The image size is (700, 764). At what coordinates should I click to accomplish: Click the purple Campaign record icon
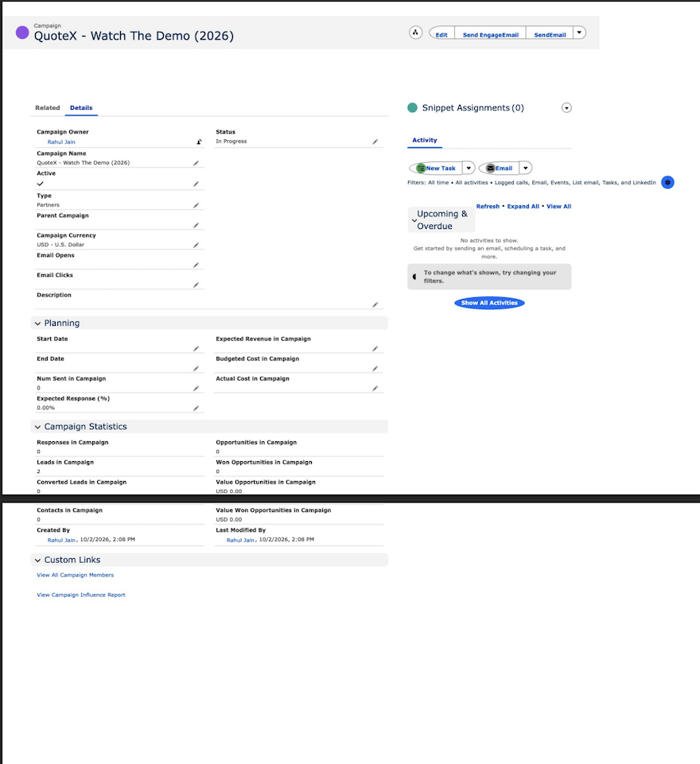pyautogui.click(x=22, y=33)
